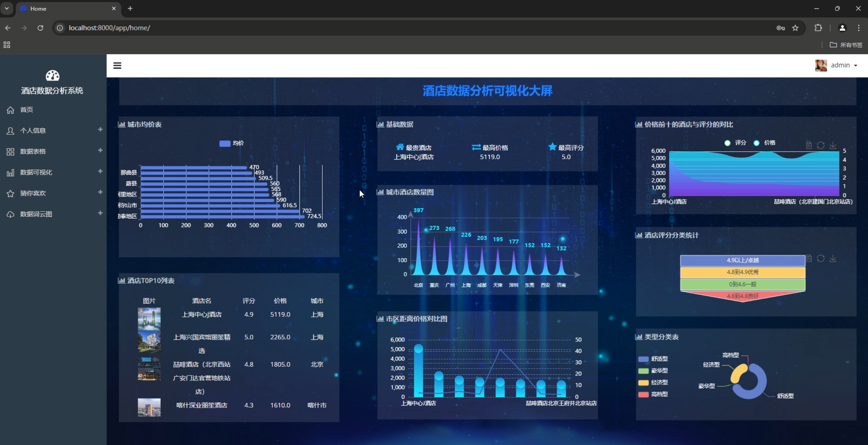Expand 猜你喜欢 submenu plus sign
The image size is (868, 445).
point(100,192)
